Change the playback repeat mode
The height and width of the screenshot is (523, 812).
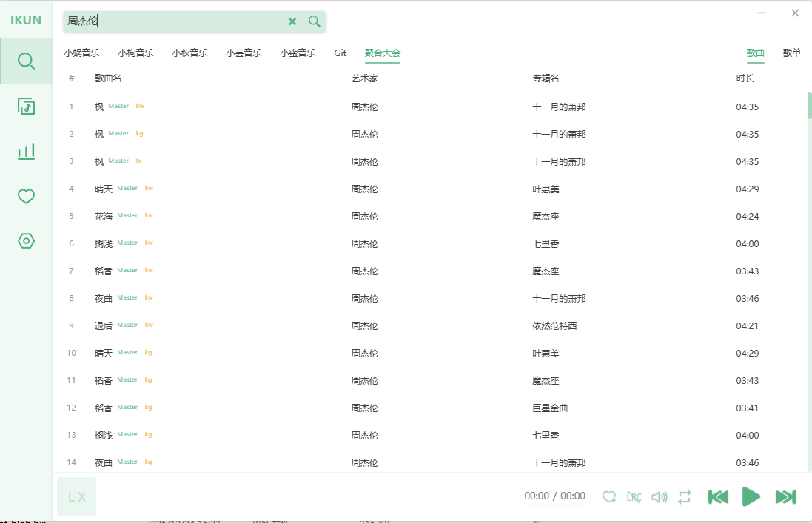[x=685, y=496]
